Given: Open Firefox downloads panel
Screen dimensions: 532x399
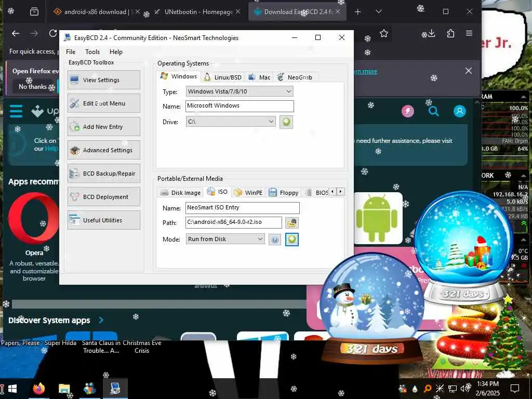Looking at the screenshot, I should (431, 33).
